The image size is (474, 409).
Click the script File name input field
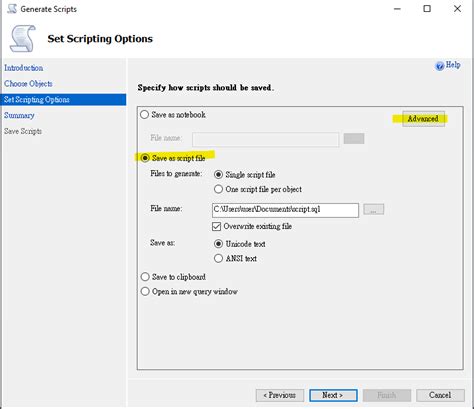click(285, 210)
